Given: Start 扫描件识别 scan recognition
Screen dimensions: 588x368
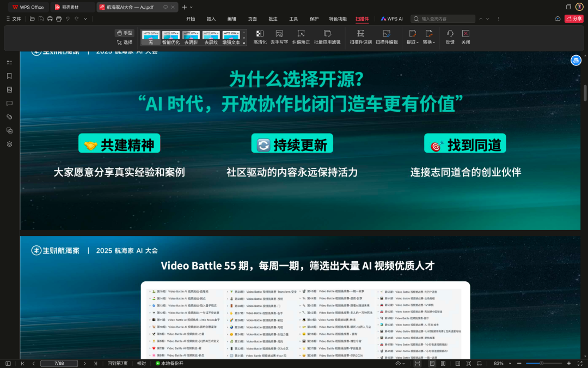Looking at the screenshot, I should click(360, 37).
